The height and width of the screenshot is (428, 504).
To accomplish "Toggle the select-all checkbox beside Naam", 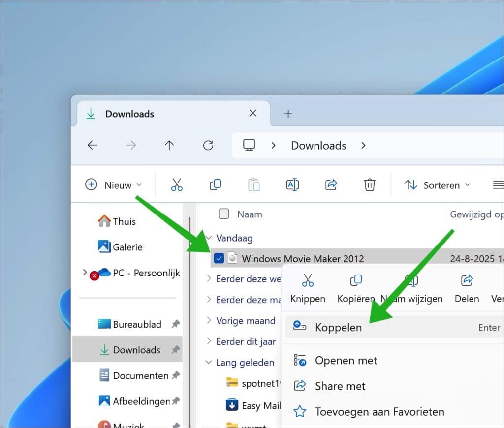I will click(224, 214).
